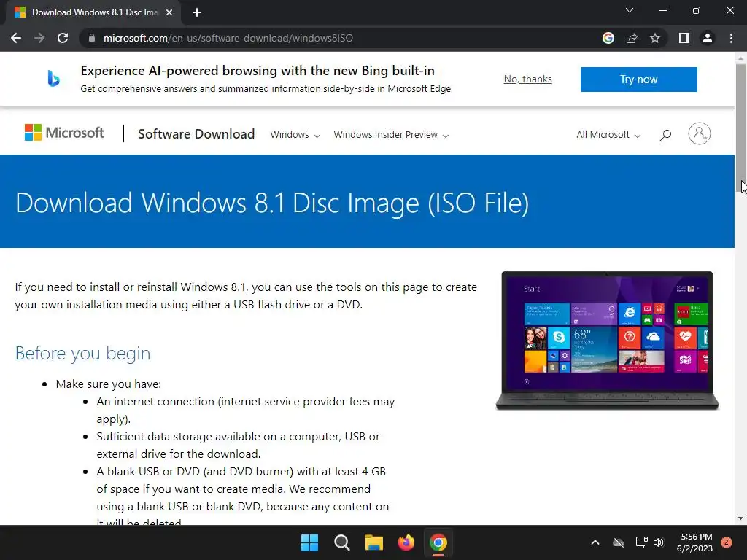The width and height of the screenshot is (747, 560).
Task: Click the Before you begin heading
Action: pyautogui.click(x=83, y=354)
